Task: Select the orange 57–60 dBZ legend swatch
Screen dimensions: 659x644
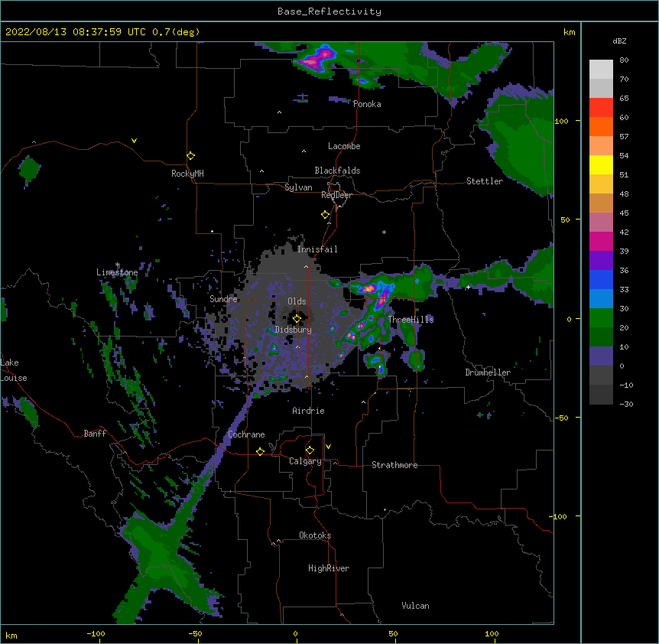Action: (601, 126)
